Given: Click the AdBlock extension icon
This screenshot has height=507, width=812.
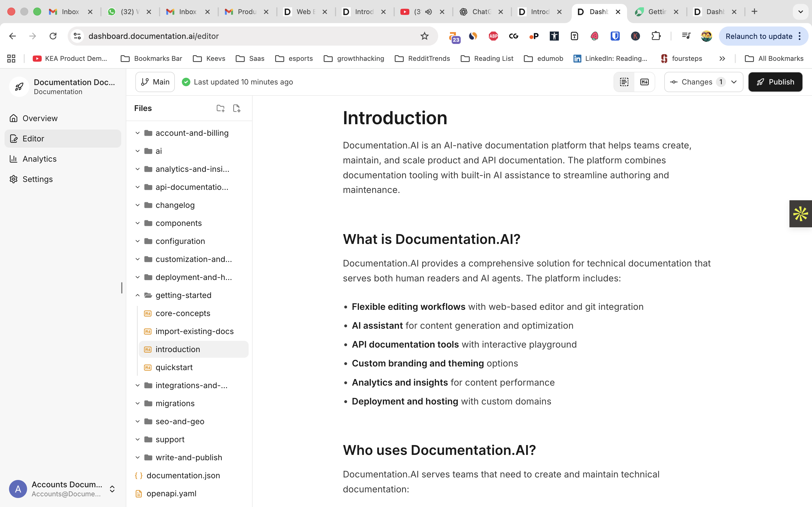Looking at the screenshot, I should tap(493, 36).
